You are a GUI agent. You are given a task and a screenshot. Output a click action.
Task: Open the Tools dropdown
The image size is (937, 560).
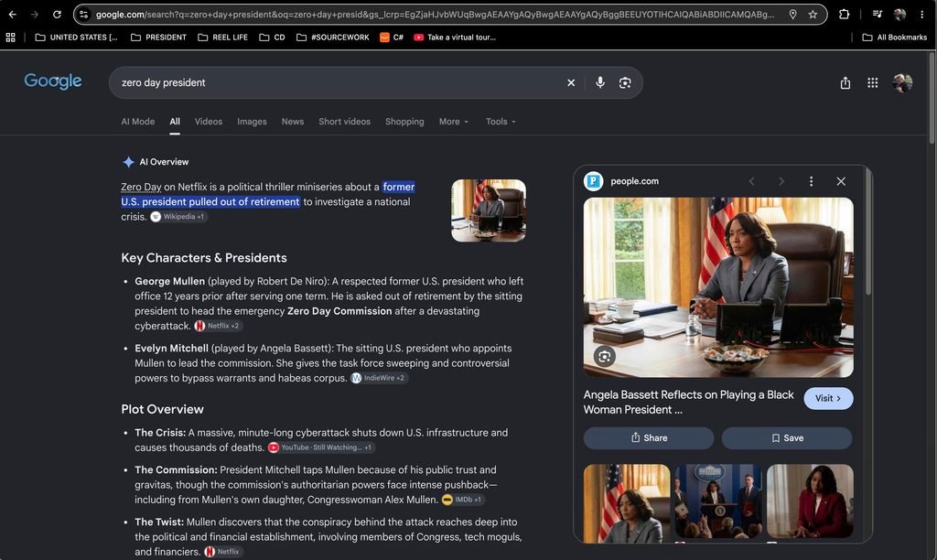tap(501, 122)
